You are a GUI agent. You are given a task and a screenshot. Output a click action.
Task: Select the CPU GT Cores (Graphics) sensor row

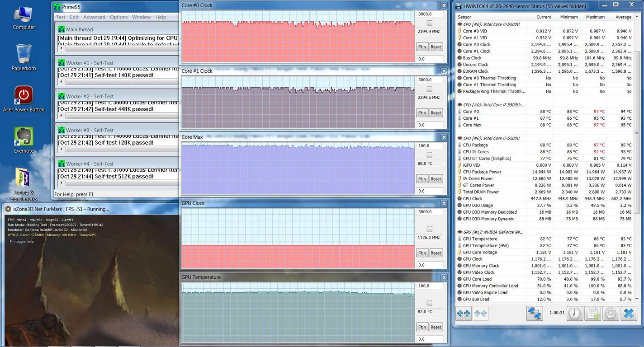coord(545,159)
